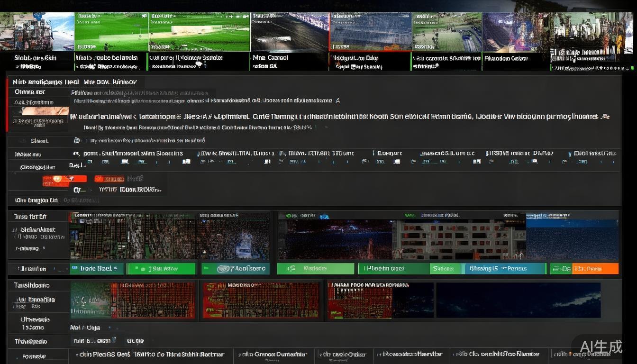
Task: Click the round icon on the teal Aeolfoeme clip
Action: 223,269
